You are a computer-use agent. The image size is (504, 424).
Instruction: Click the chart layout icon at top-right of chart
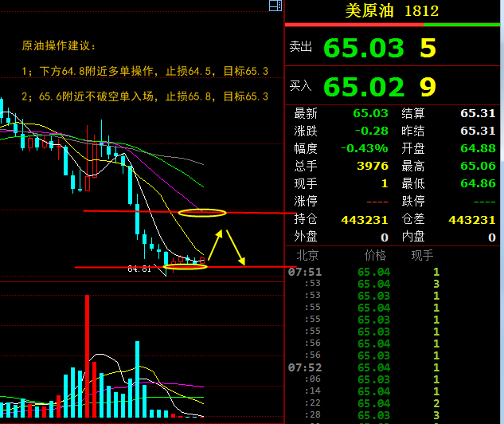tap(275, 6)
